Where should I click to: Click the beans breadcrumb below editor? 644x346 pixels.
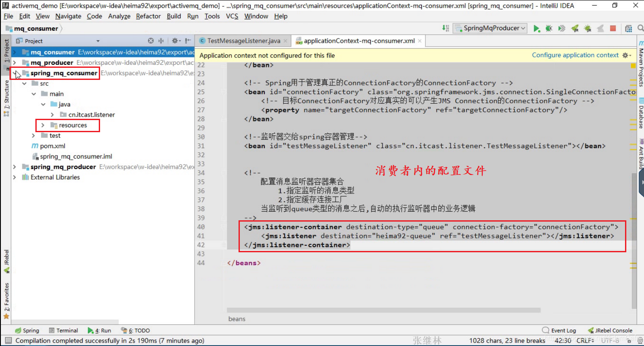point(237,319)
